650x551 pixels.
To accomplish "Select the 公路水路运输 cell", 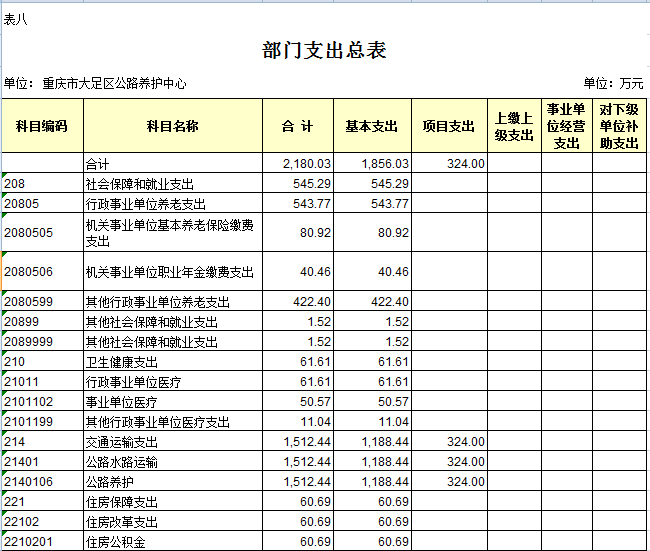I will click(173, 461).
